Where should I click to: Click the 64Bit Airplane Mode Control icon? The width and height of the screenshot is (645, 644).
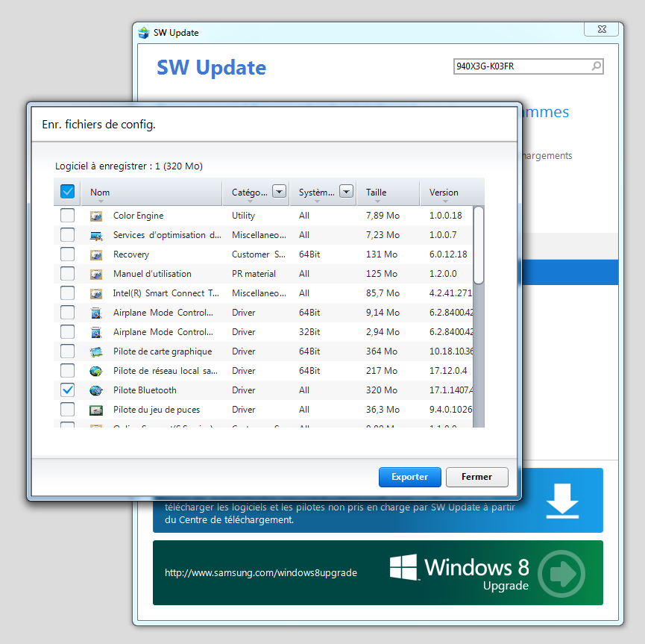pos(96,313)
